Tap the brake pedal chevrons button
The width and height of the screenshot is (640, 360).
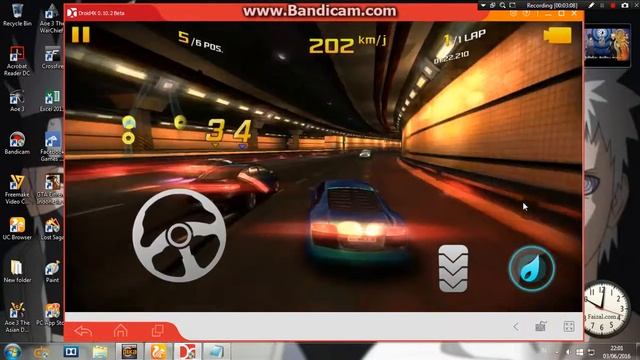[x=453, y=268]
